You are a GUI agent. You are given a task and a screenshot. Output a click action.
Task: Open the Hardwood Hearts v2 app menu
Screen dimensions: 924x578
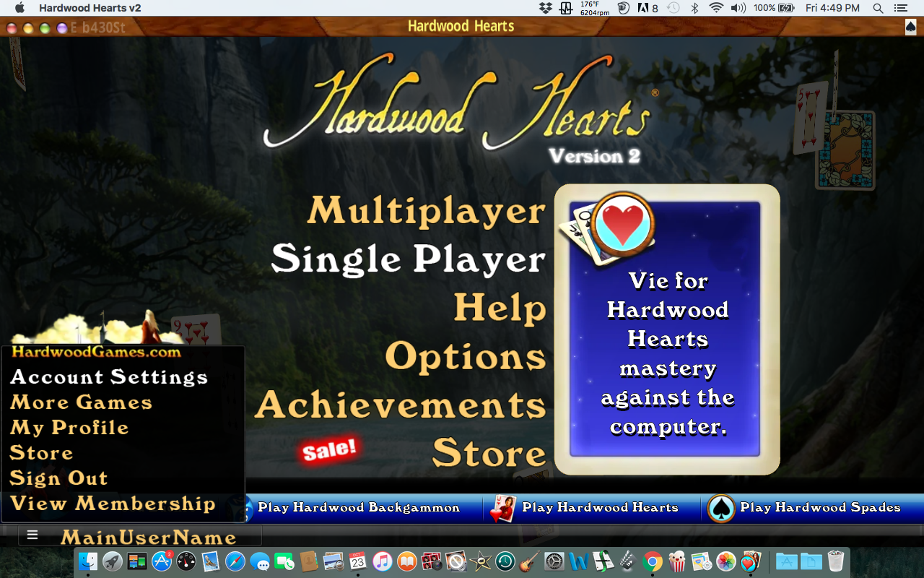(x=90, y=8)
